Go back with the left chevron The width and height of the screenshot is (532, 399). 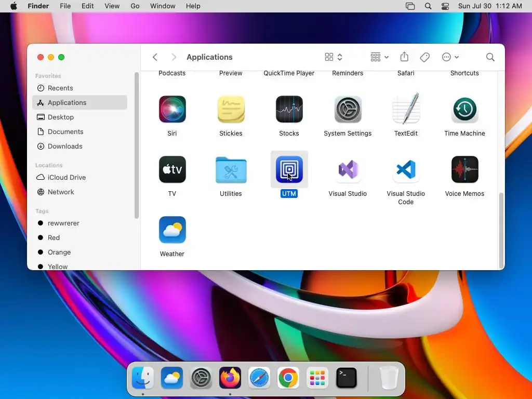click(x=155, y=57)
